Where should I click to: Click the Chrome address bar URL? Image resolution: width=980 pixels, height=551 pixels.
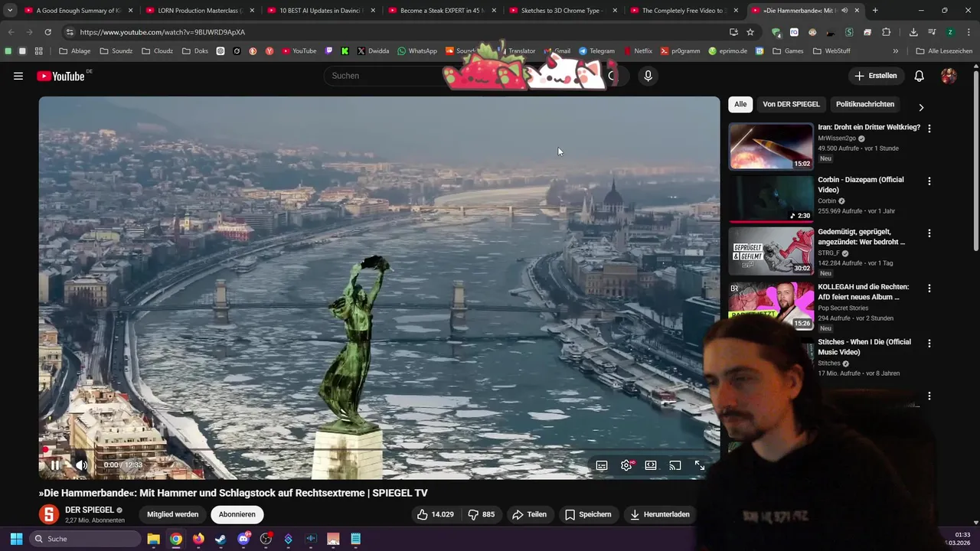pyautogui.click(x=162, y=32)
